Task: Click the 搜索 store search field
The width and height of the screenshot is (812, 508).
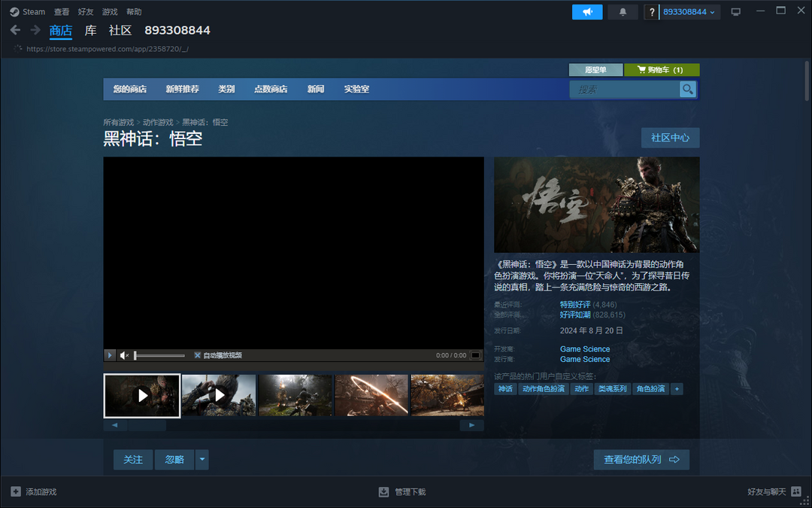Action: point(625,89)
